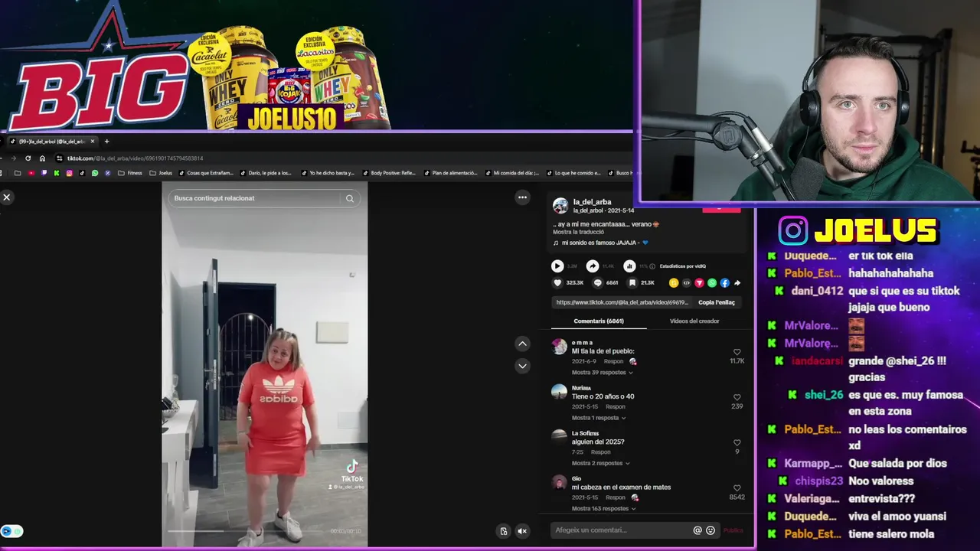Go to previous video with up arrow
Viewport: 980px width, 551px height.
coord(522,344)
